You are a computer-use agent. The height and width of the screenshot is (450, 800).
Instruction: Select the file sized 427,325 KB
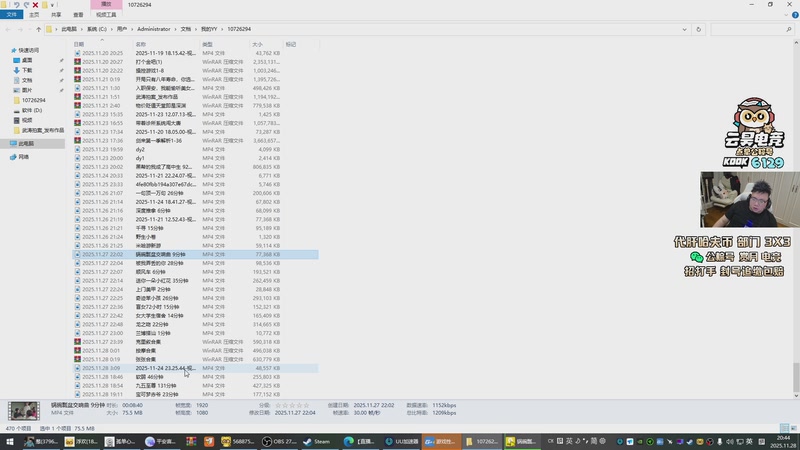pyautogui.click(x=196, y=386)
